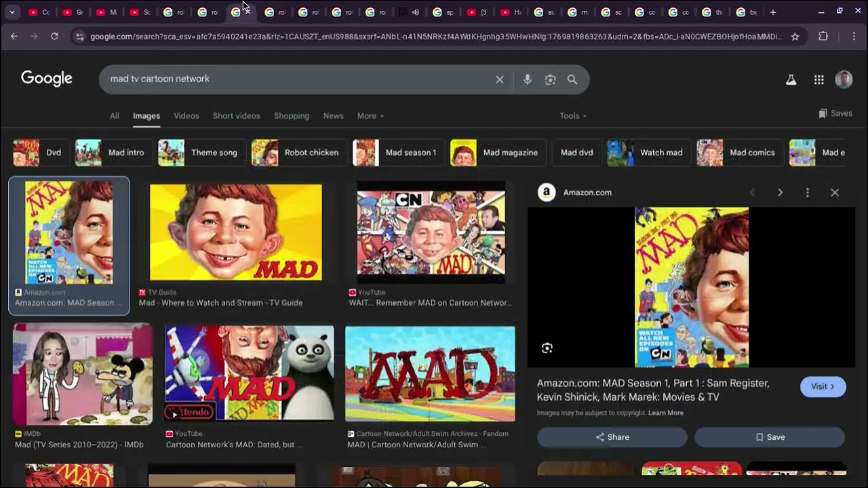
Task: Open the YouTube 'WAIT... Remember MAD' thumbnail
Action: click(431, 232)
